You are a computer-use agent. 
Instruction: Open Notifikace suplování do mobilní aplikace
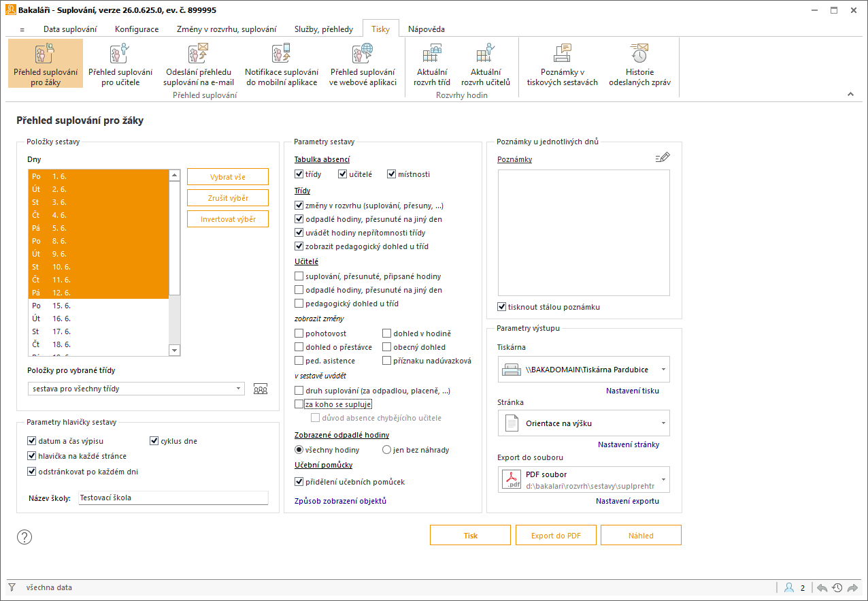tap(282, 63)
